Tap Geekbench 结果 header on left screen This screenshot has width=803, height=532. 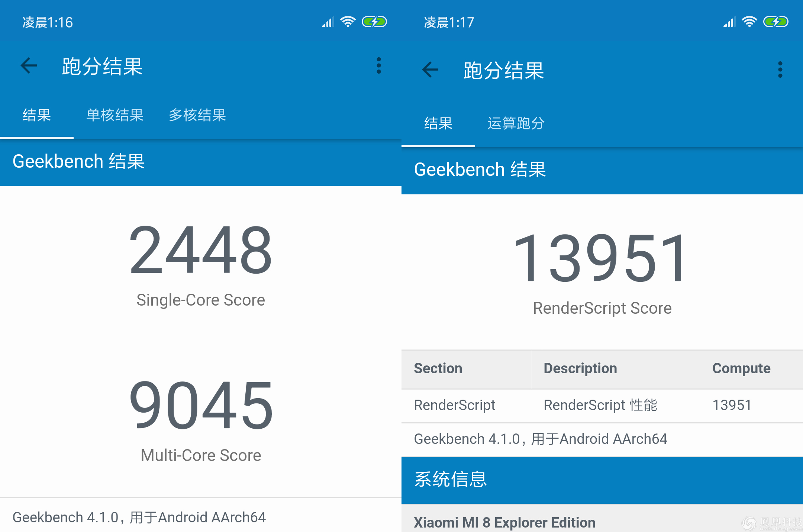point(78,162)
